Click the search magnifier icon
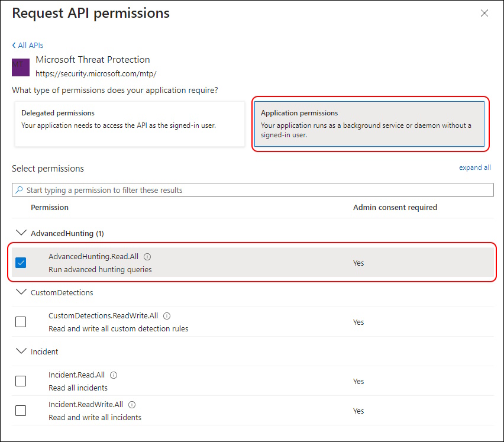The image size is (504, 442). click(x=20, y=190)
